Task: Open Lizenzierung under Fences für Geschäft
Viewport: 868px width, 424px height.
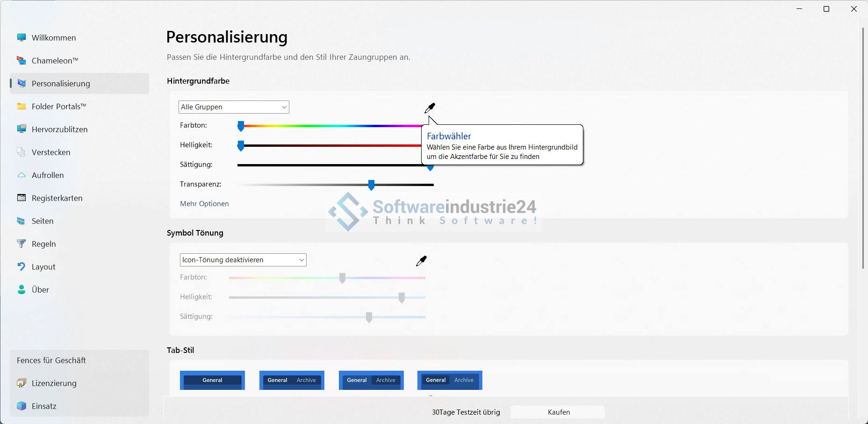Action: (54, 383)
